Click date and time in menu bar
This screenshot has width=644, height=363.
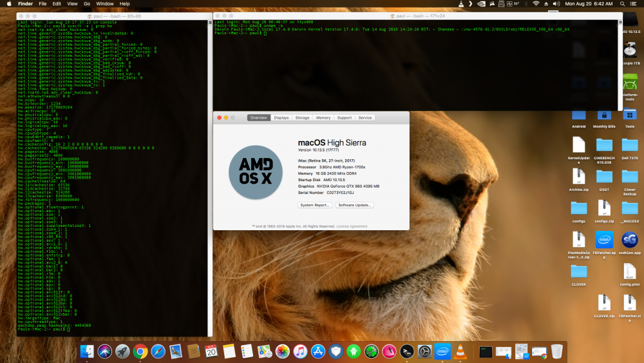click(x=589, y=4)
